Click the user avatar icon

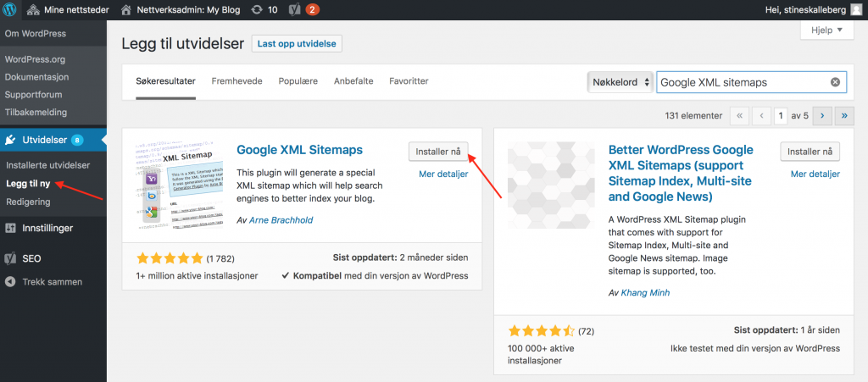click(x=856, y=9)
